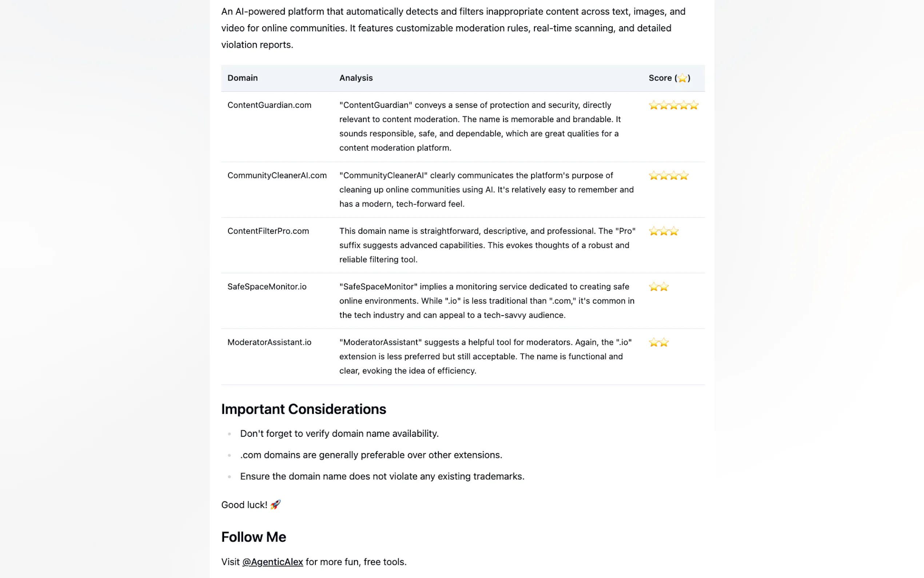Select the CommunityCleanerAI.com domain cell
Screen dimensions: 924x578
(x=277, y=175)
